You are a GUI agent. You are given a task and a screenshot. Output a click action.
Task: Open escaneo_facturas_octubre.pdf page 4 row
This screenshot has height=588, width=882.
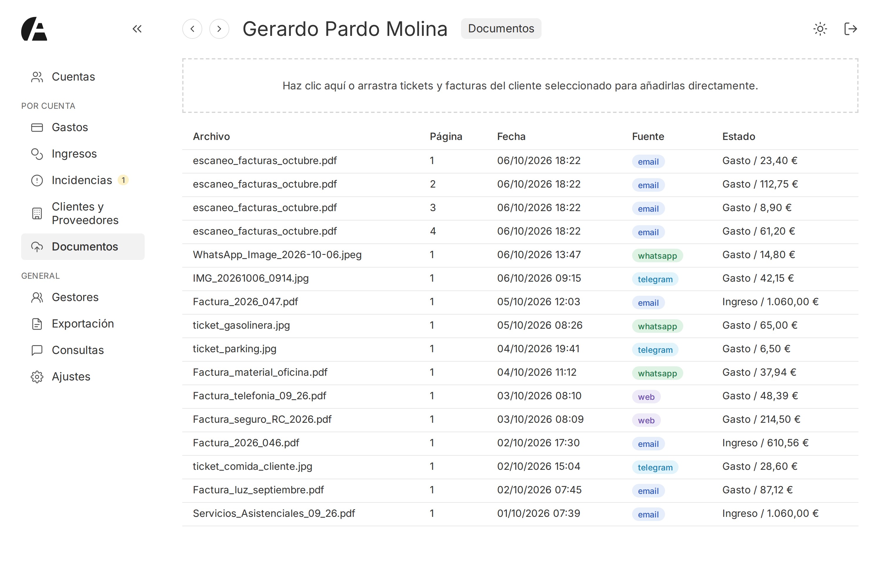click(x=520, y=232)
